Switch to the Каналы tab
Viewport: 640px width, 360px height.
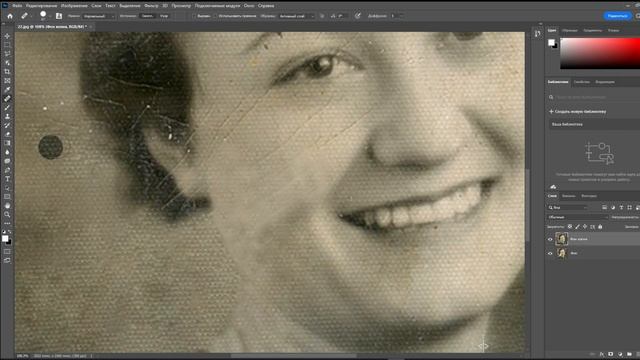(x=569, y=196)
